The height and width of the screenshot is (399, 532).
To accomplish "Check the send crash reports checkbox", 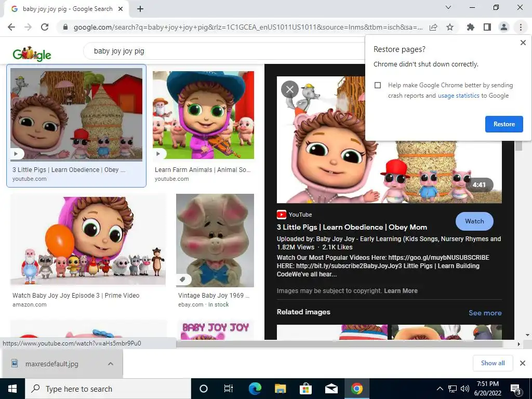I will [378, 85].
